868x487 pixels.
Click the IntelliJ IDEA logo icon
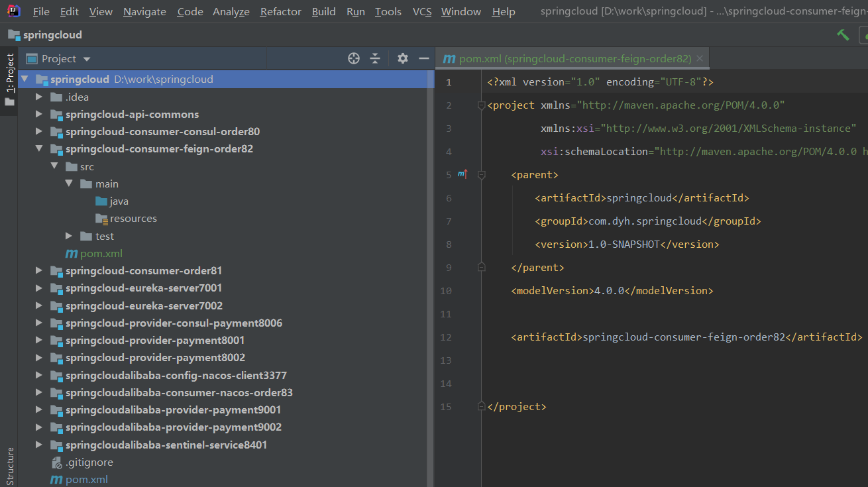[13, 11]
